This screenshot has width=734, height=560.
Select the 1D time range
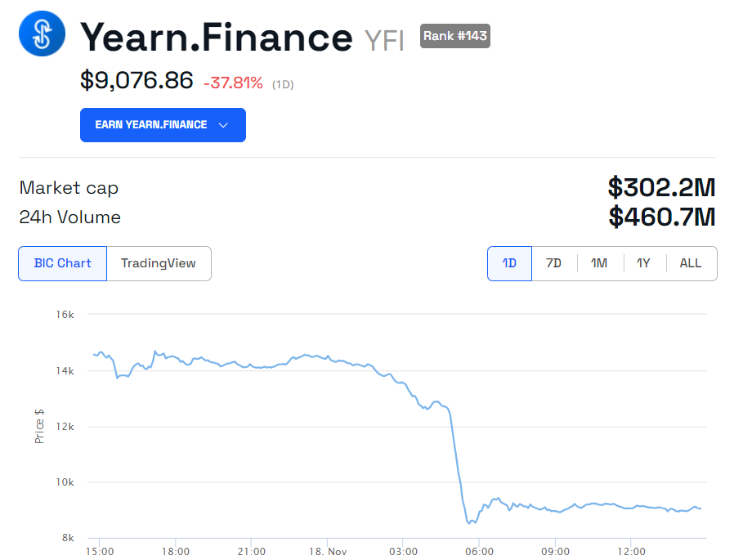[509, 263]
